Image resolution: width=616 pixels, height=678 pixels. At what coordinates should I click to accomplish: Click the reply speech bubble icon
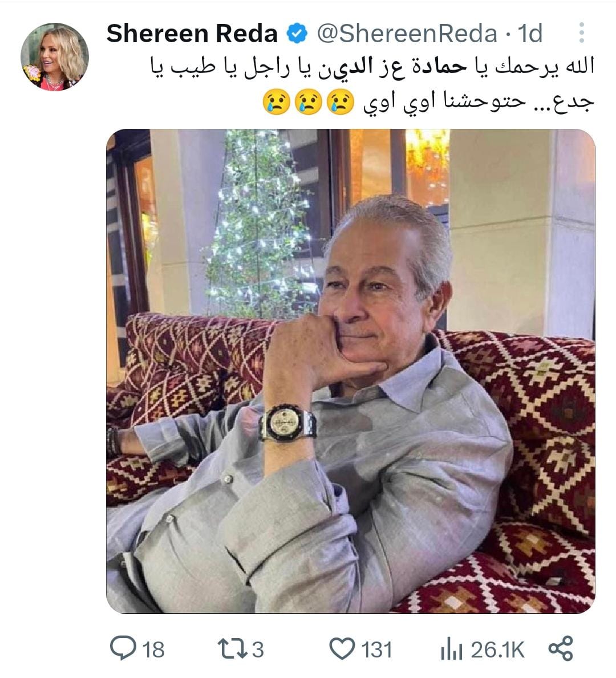[x=123, y=648]
